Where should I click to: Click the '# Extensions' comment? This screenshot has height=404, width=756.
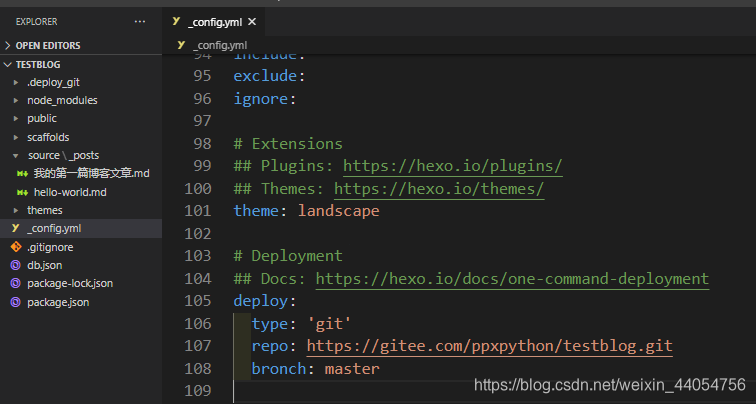288,144
